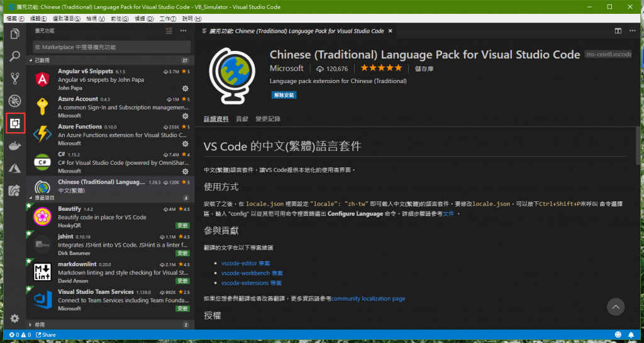644x343 pixels.
Task: Open the Microsoft publisher link
Action: 287,68
